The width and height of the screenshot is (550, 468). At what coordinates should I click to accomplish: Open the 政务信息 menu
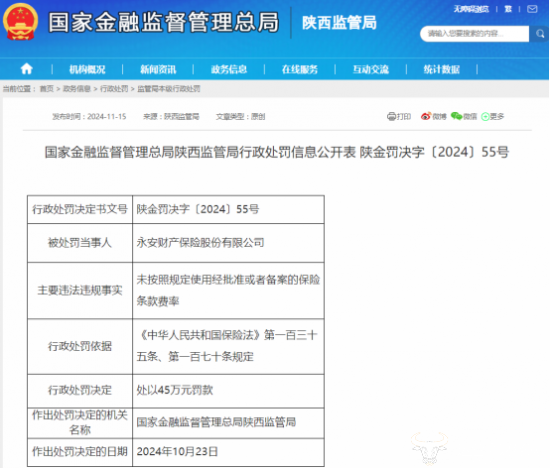[229, 69]
